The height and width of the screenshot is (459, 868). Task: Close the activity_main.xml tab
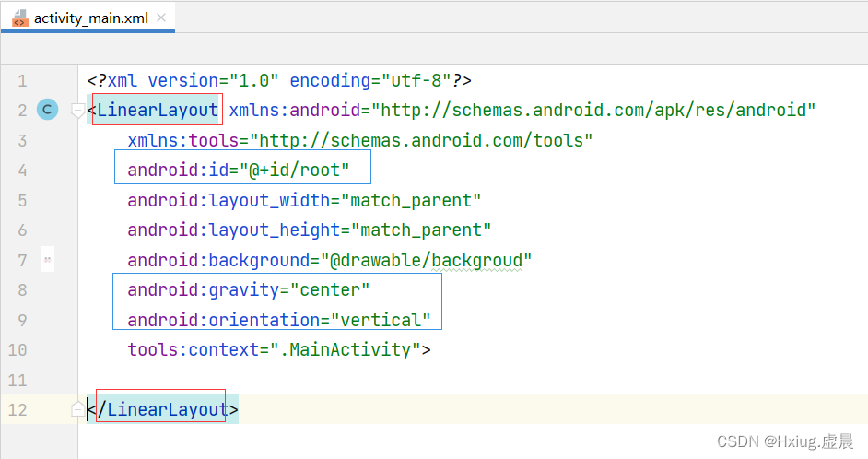[161, 18]
